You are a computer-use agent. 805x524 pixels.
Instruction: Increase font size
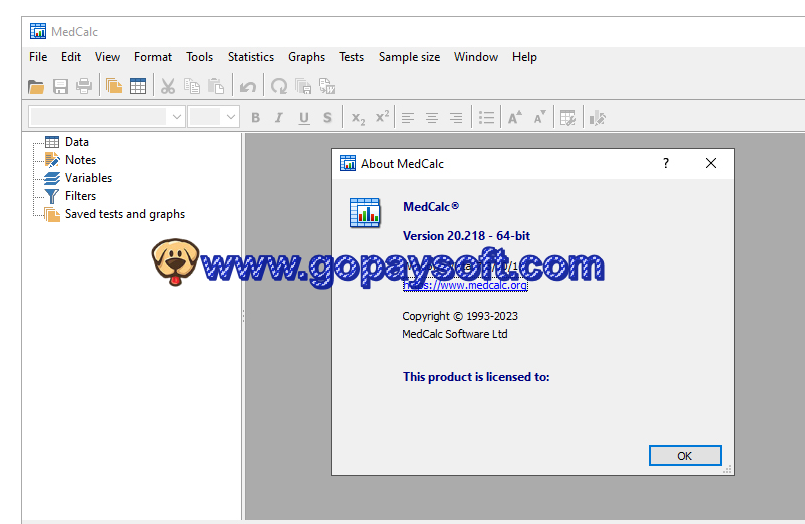coord(515,118)
